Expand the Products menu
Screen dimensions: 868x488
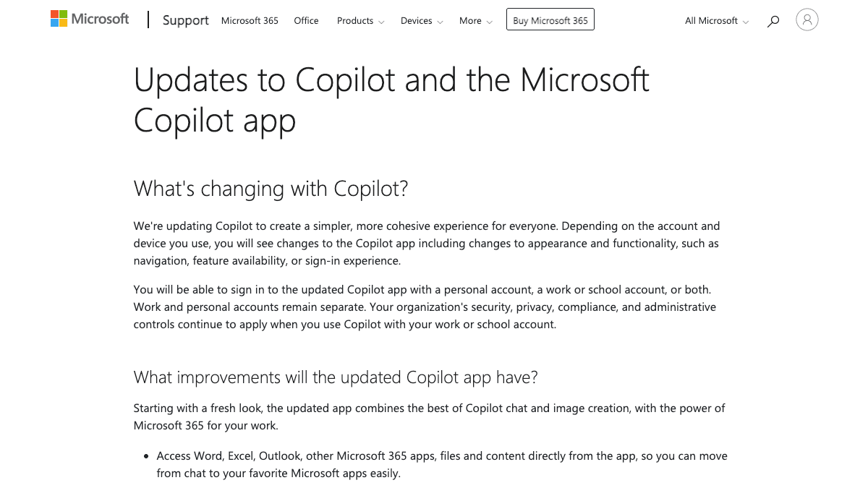coord(360,20)
